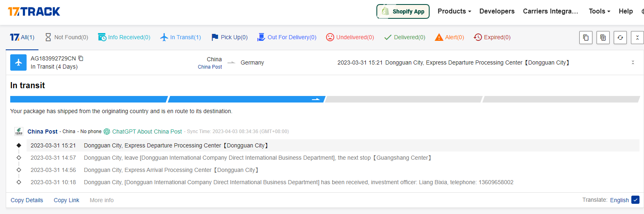
Task: Click the Shopify App button
Action: pyautogui.click(x=403, y=11)
